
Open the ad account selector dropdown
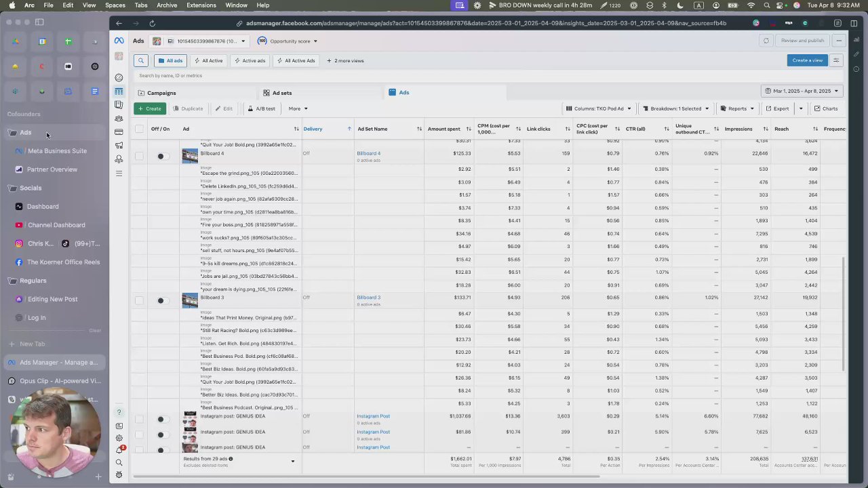tap(201, 41)
